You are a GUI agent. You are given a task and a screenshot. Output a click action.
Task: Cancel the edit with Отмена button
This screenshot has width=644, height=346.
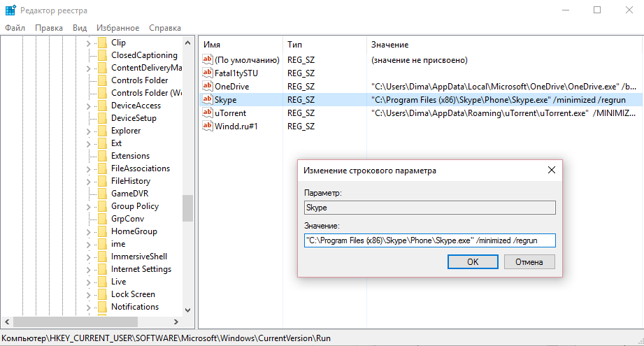click(x=529, y=262)
